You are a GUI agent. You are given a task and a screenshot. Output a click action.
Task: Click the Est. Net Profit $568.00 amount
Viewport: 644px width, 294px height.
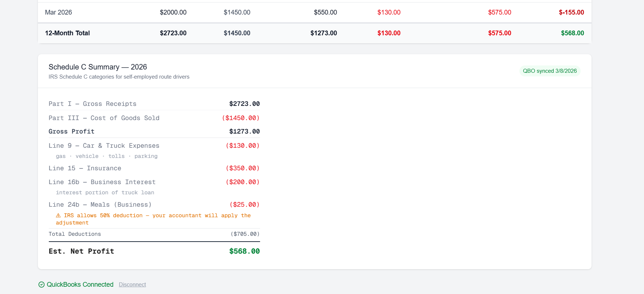click(244, 251)
